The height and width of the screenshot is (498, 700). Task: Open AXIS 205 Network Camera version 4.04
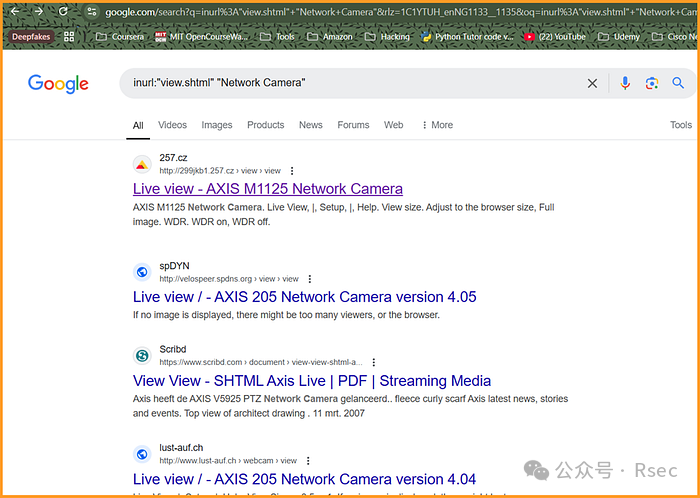304,479
